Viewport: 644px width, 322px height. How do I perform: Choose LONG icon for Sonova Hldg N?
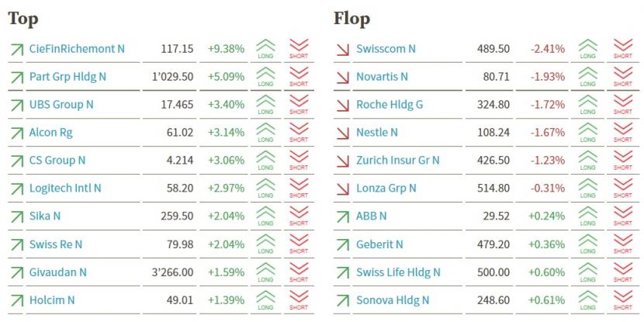tap(587, 299)
